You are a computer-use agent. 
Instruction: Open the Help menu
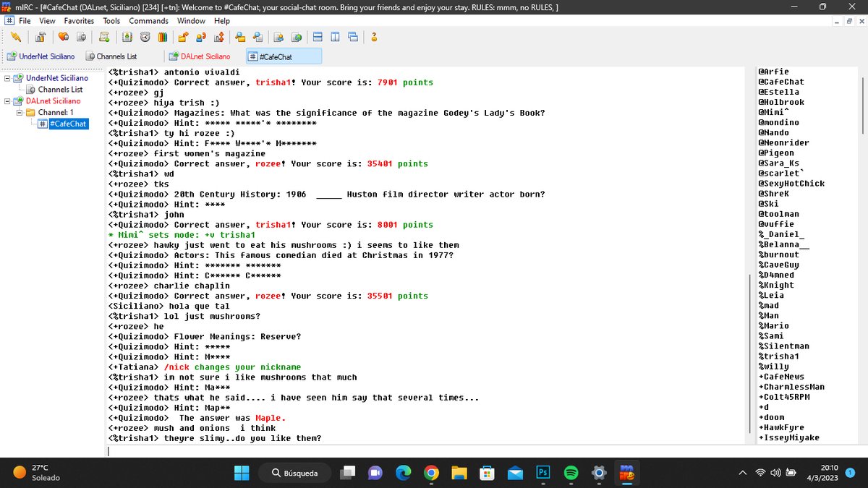222,21
